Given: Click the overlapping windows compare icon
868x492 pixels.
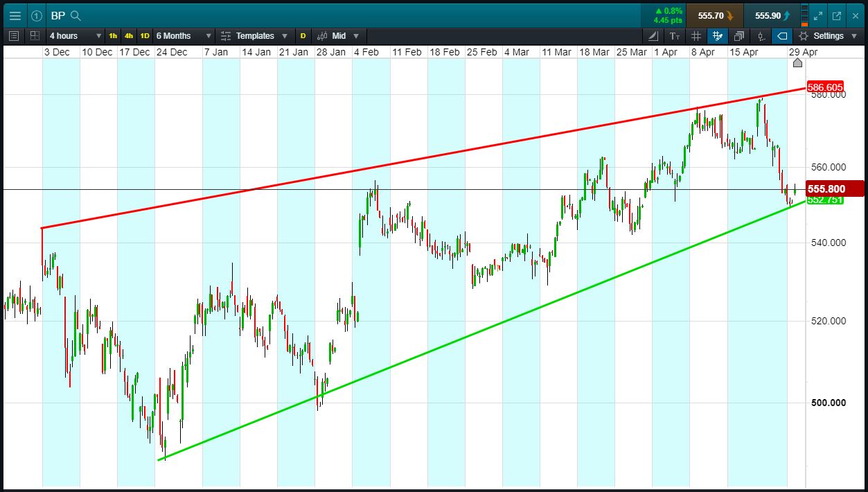Looking at the screenshot, I should click(739, 36).
